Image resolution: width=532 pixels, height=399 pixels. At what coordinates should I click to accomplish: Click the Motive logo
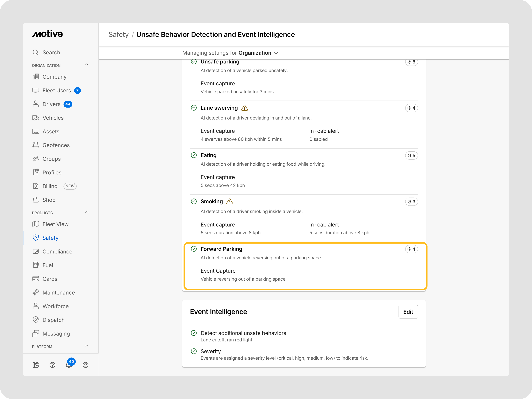47,34
